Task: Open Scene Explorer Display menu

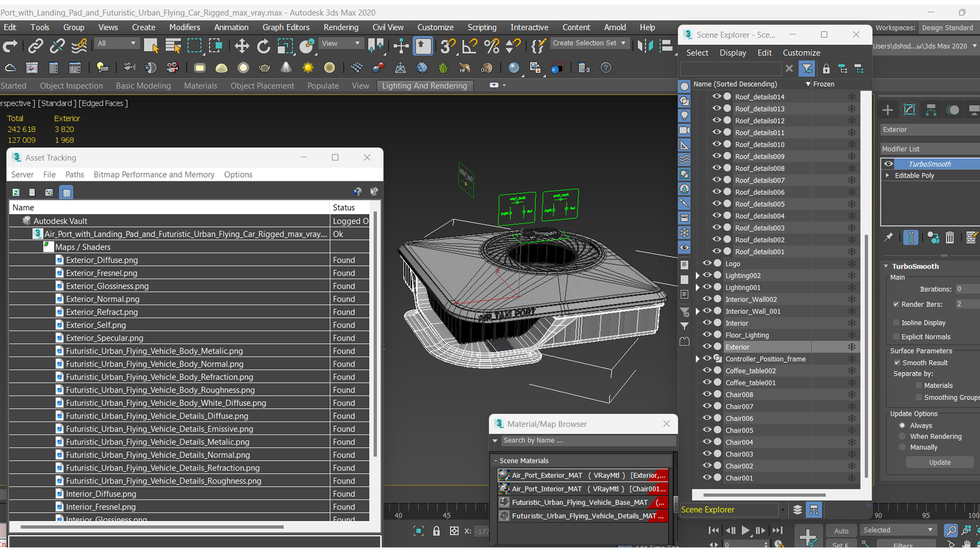Action: click(732, 53)
